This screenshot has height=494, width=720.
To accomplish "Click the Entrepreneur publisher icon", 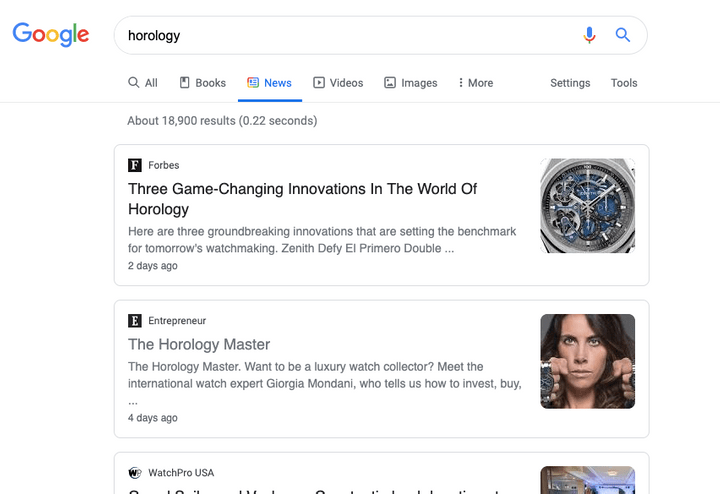I will pyautogui.click(x=135, y=321).
